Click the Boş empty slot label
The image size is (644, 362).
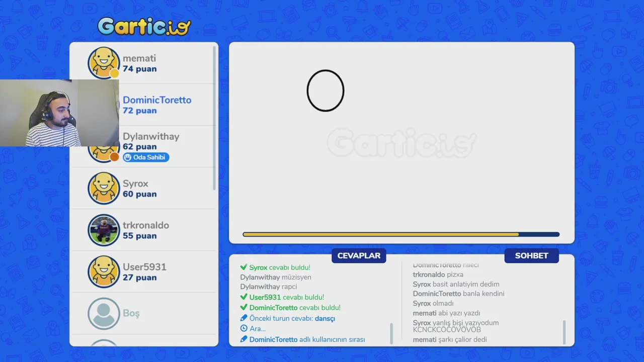click(131, 313)
